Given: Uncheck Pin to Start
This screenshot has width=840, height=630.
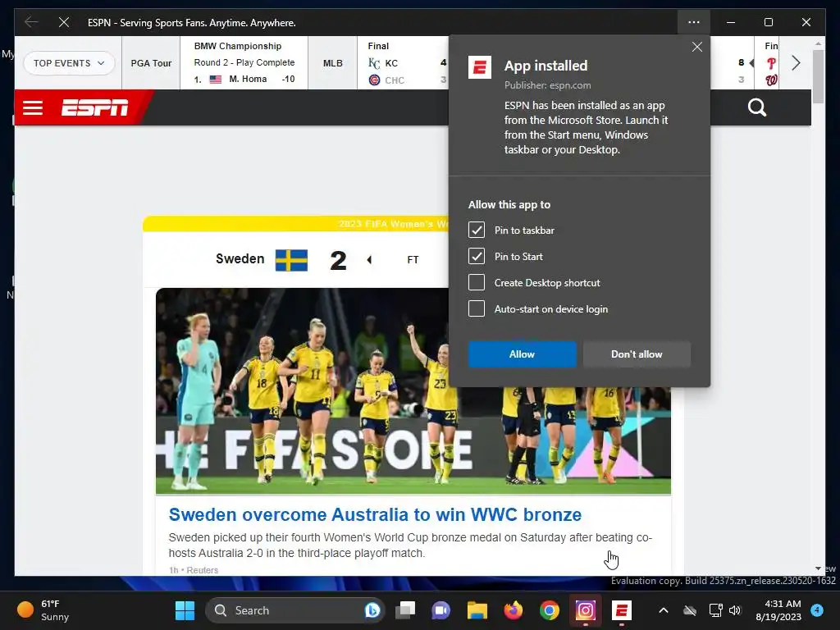Looking at the screenshot, I should [x=477, y=256].
